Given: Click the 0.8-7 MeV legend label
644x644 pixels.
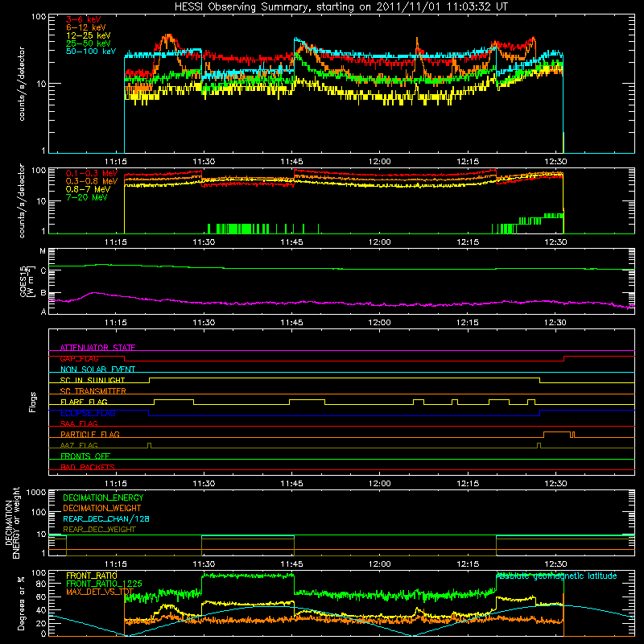Looking at the screenshot, I should click(x=89, y=189).
